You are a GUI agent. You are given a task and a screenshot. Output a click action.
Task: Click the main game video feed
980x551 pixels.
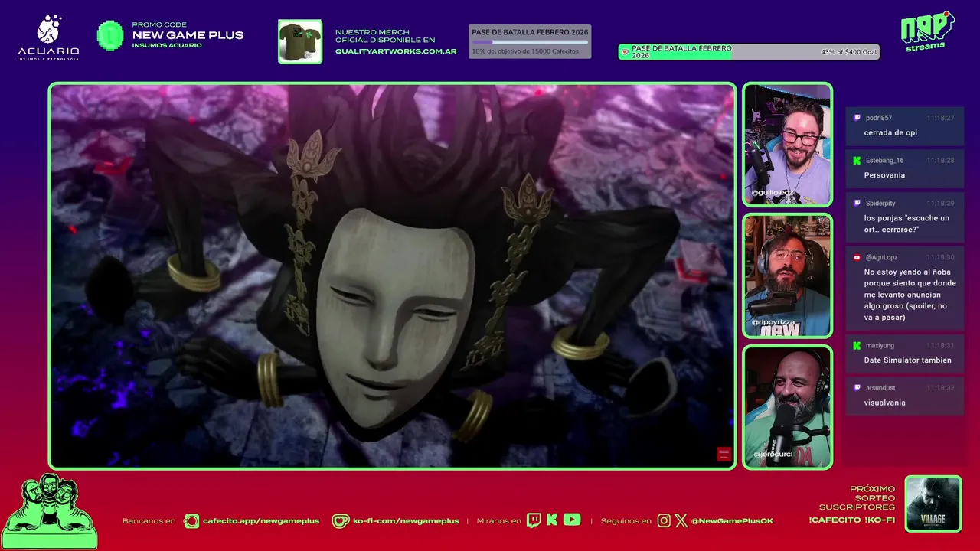click(392, 275)
